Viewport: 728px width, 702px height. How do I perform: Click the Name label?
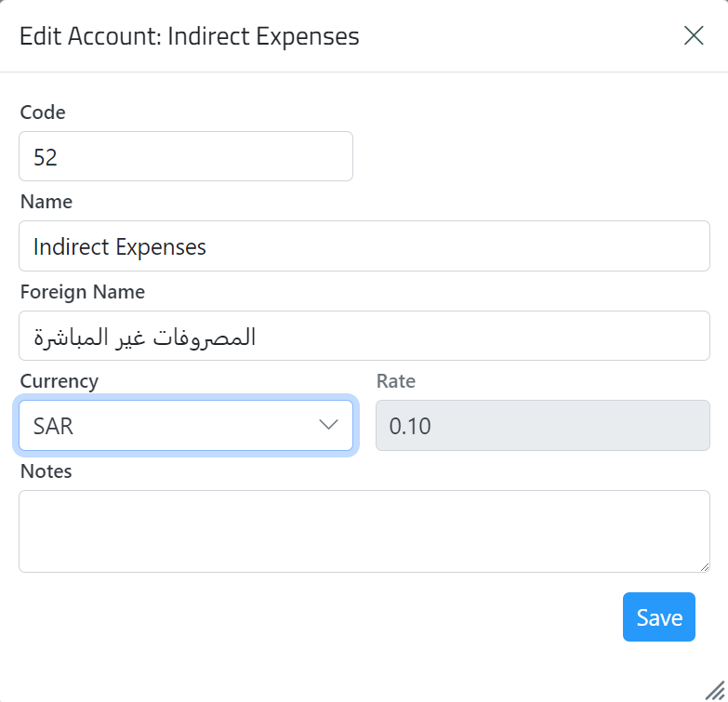(46, 202)
